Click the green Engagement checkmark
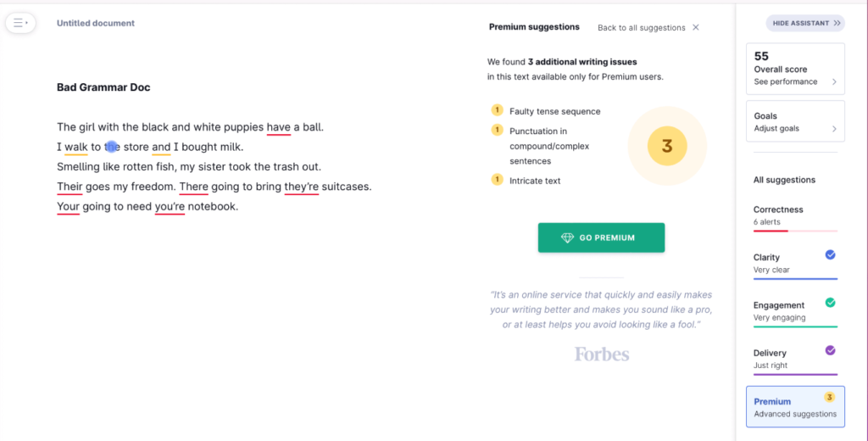 (x=830, y=303)
